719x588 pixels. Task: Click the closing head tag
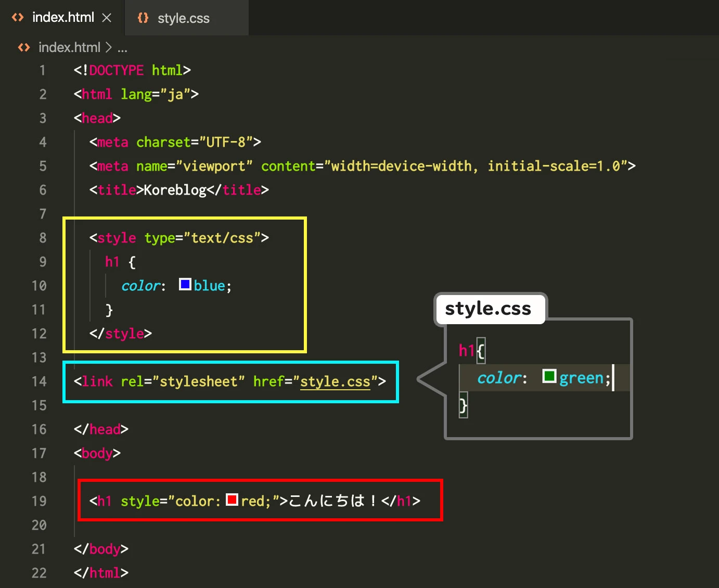click(101, 429)
